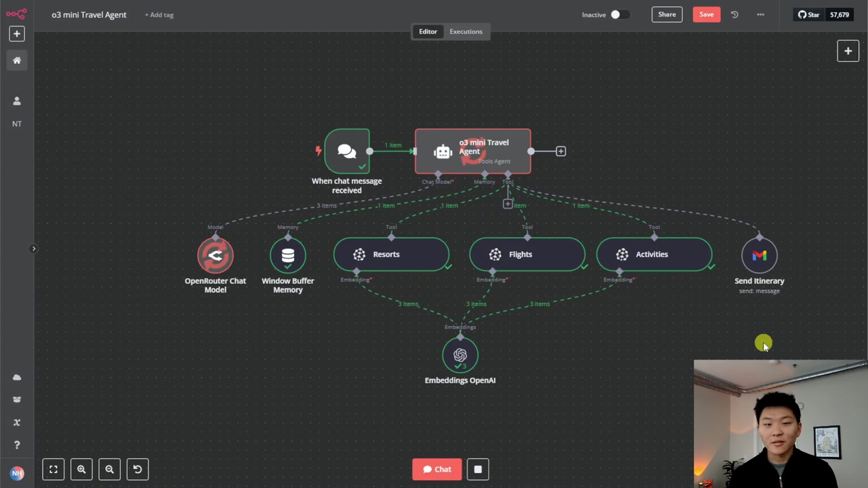
Task: Open the n8n logo home link
Action: 17,14
